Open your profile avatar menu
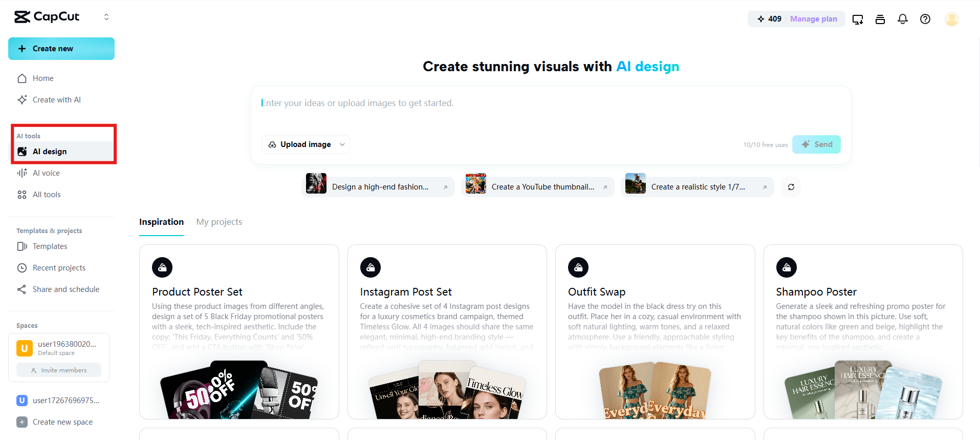980x440 pixels. [951, 19]
